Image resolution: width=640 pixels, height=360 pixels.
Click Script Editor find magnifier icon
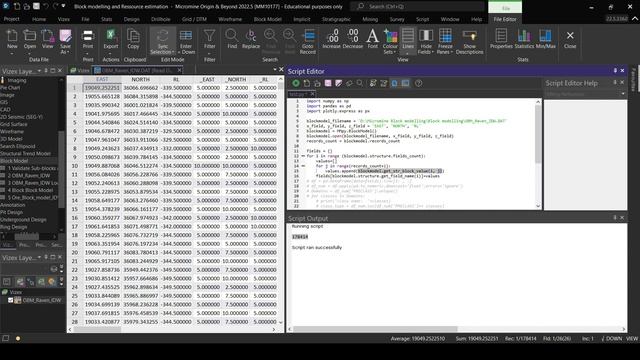point(360,83)
